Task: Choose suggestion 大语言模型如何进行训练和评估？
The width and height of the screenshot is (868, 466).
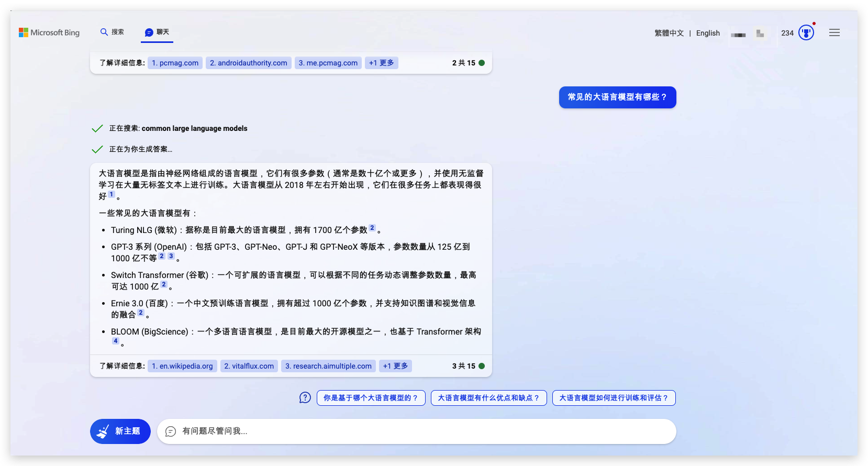Action: pyautogui.click(x=614, y=398)
